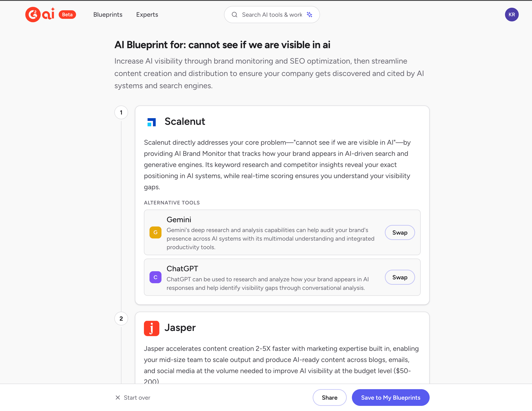Click the Start over link

point(137,397)
